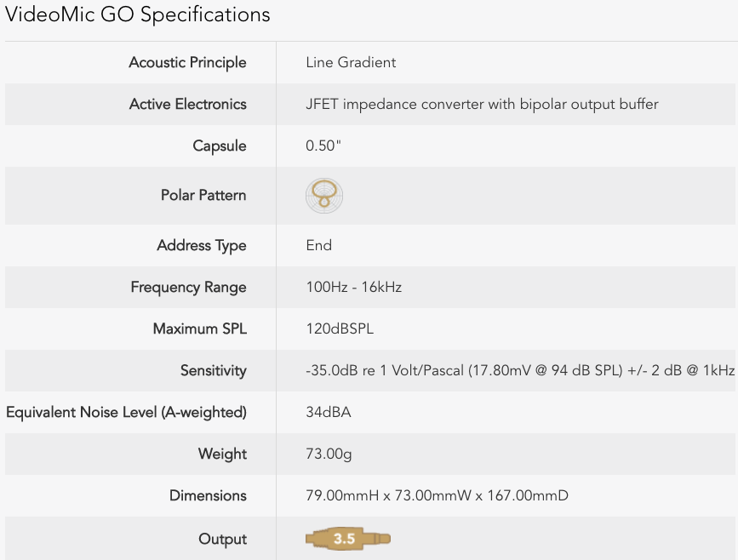Click the 3.5 output connector icon
Viewport: 738px width, 560px height.
tap(348, 539)
